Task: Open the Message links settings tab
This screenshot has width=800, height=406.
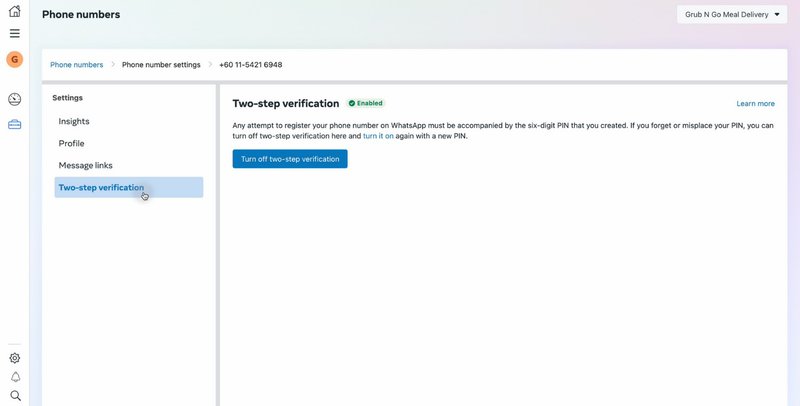Action: (x=129, y=165)
